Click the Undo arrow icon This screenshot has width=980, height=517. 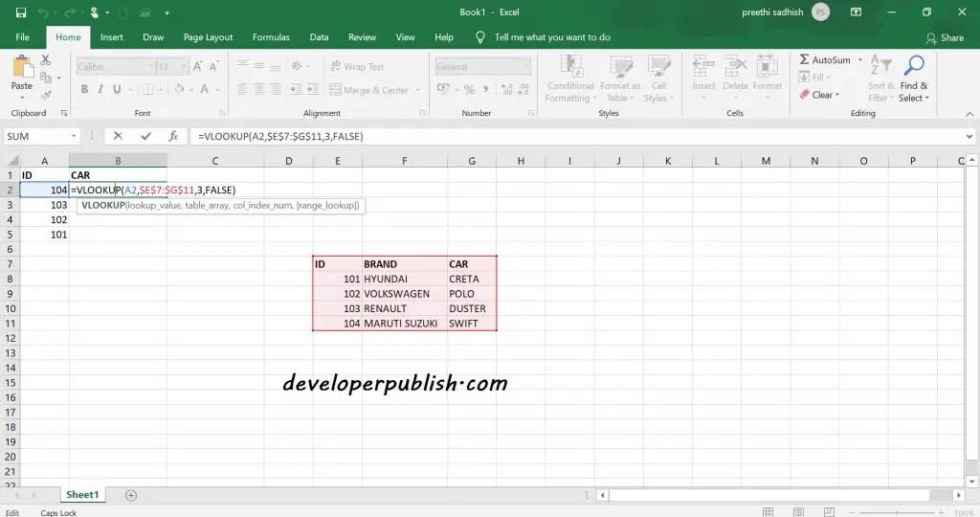click(x=43, y=12)
